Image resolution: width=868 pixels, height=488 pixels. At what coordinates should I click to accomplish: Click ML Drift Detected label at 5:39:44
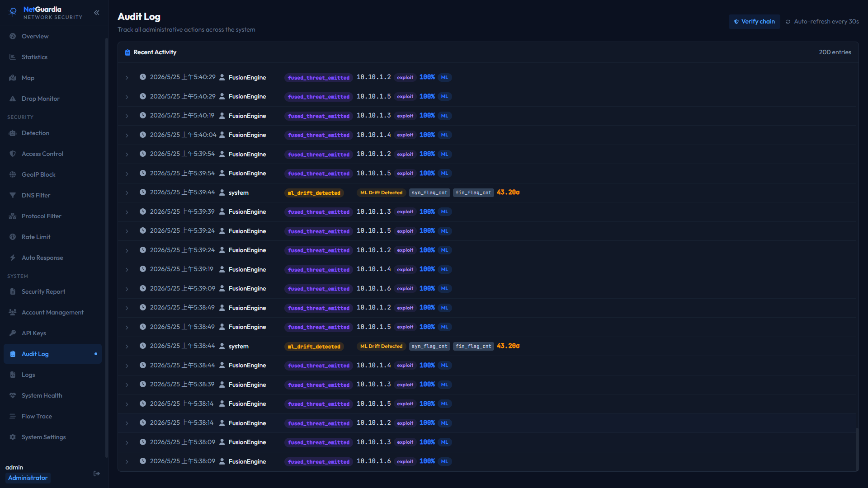click(x=381, y=192)
